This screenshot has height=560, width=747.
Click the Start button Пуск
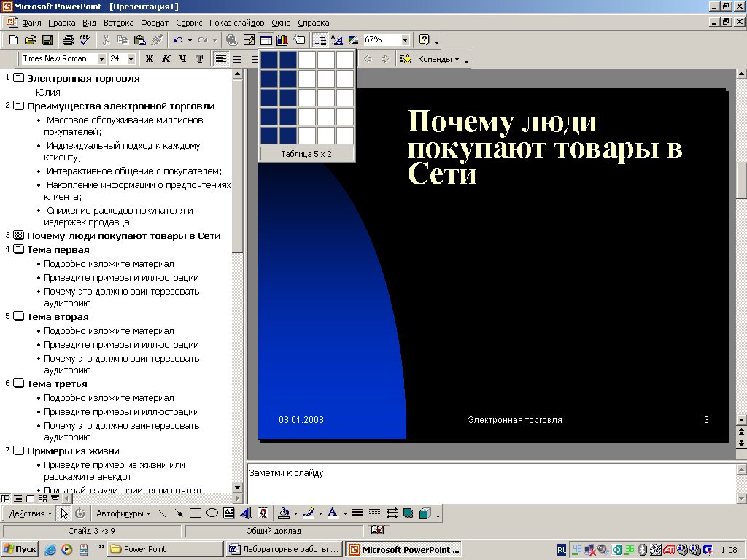click(20, 550)
